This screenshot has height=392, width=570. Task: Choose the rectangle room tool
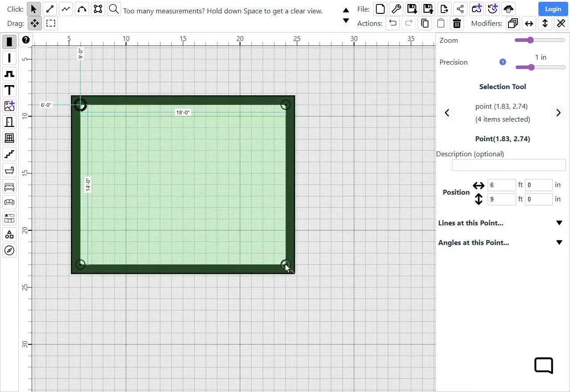click(98, 9)
